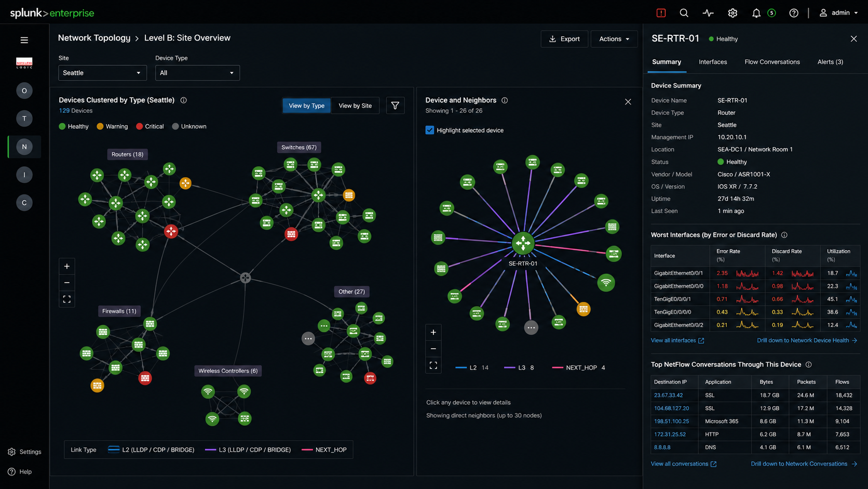This screenshot has width=868, height=489.
Task: Open top bar settings gear
Action: click(733, 13)
